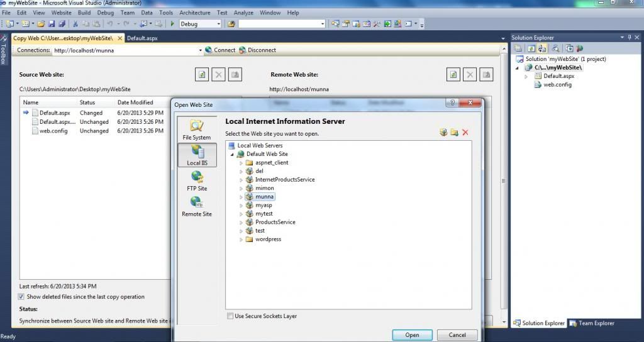The width and height of the screenshot is (644, 342).
Task: Click Copy Web Site icon in Solution Explorer toolbar
Action: 569,48
